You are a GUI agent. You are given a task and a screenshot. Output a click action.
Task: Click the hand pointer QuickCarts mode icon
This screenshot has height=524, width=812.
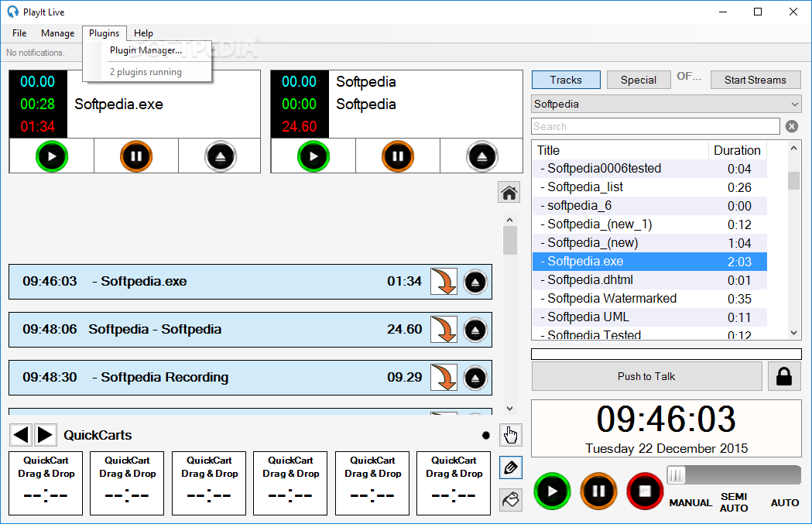(511, 435)
